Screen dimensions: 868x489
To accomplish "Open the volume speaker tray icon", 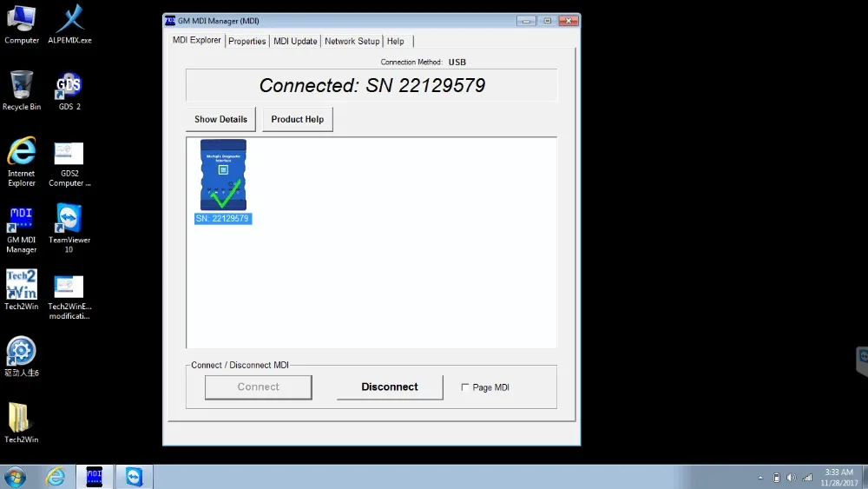I will coord(792,478).
